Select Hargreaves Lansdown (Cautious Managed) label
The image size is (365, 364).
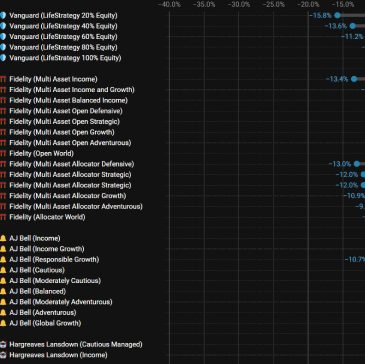point(76,345)
